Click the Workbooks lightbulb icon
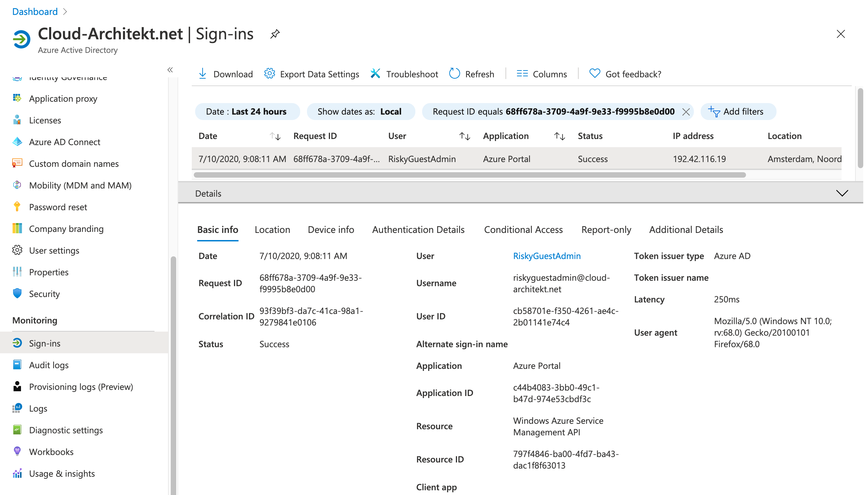Screen dimensions: 868x495 (x=17, y=452)
